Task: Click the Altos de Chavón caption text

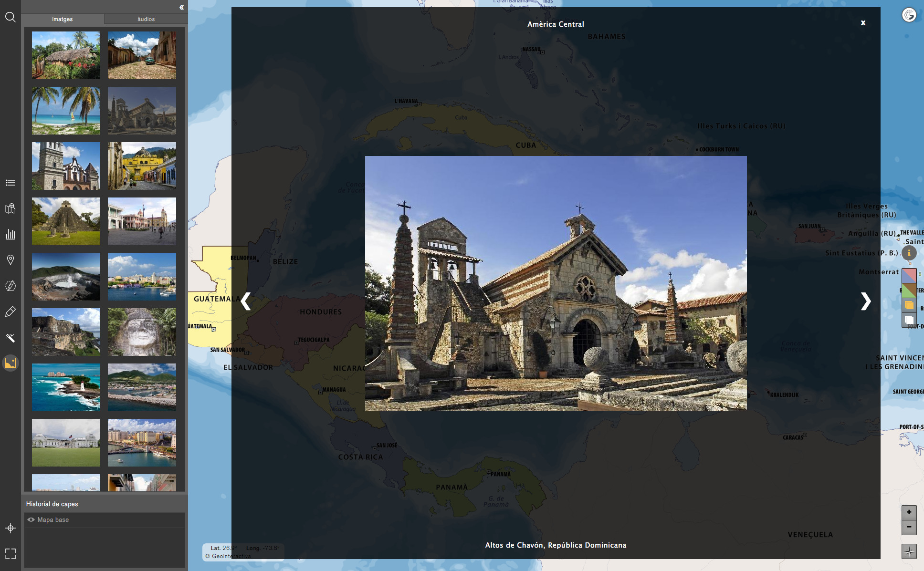Action: [x=556, y=545]
